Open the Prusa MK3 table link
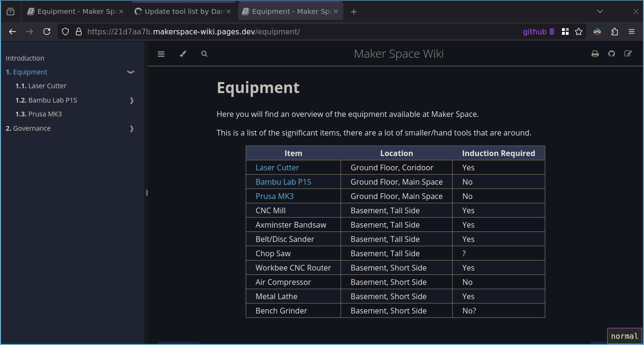 click(274, 196)
